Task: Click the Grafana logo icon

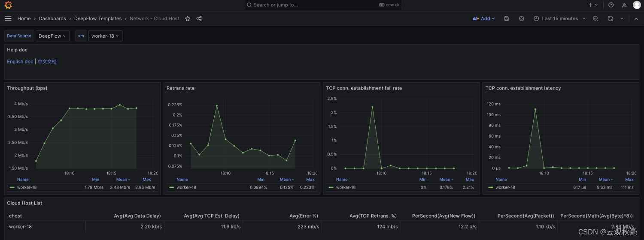Action: pyautogui.click(x=8, y=5)
